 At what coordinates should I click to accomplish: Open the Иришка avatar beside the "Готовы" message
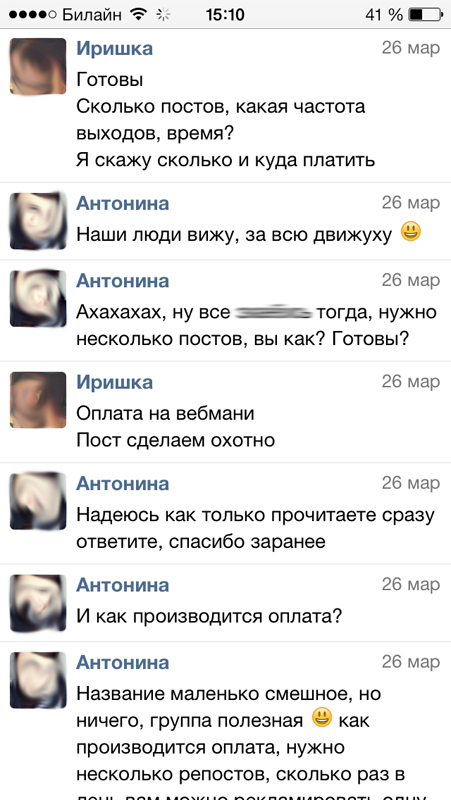coord(38,66)
